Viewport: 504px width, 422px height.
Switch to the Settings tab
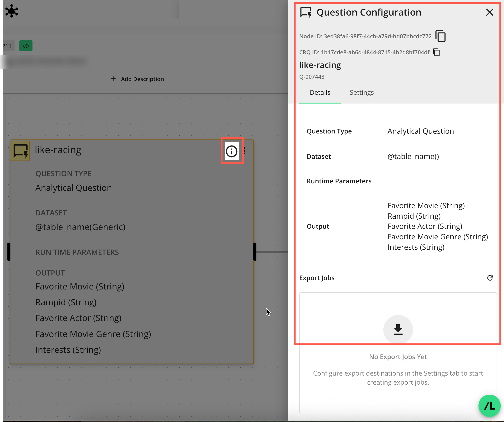(362, 92)
